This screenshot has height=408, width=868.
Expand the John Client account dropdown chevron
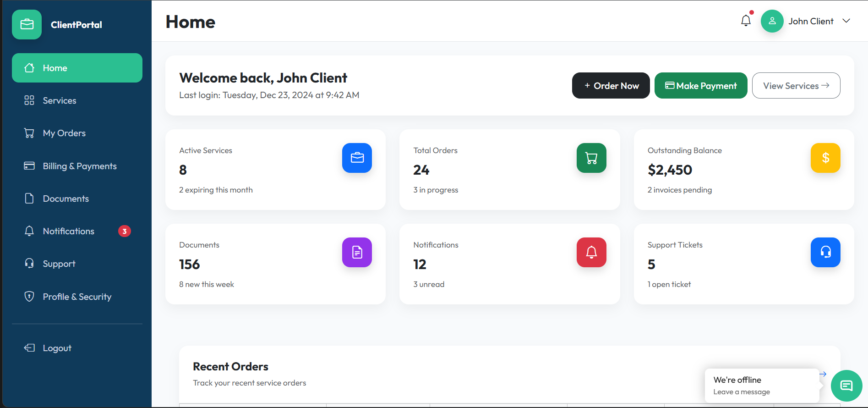pyautogui.click(x=846, y=21)
